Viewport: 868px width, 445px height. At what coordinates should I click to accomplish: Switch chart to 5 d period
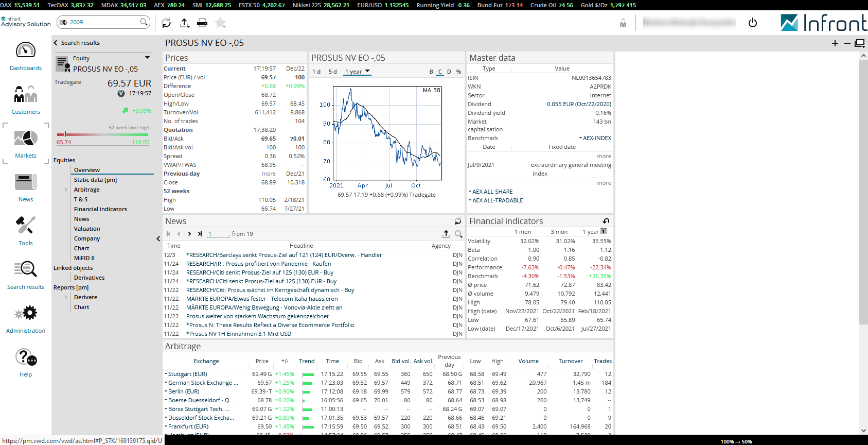[x=332, y=72]
